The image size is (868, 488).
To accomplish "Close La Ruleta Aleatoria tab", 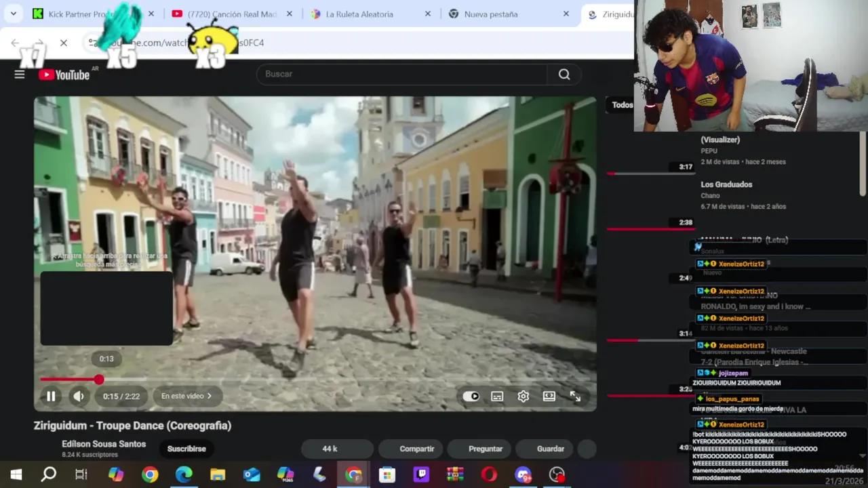I will point(428,14).
